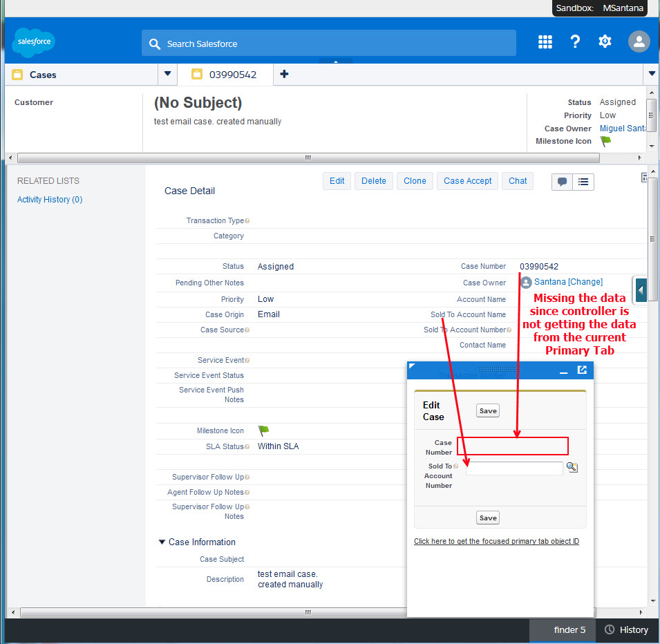Image resolution: width=660 pixels, height=644 pixels.
Task: Pop out the Edit Case widget
Action: click(x=582, y=370)
